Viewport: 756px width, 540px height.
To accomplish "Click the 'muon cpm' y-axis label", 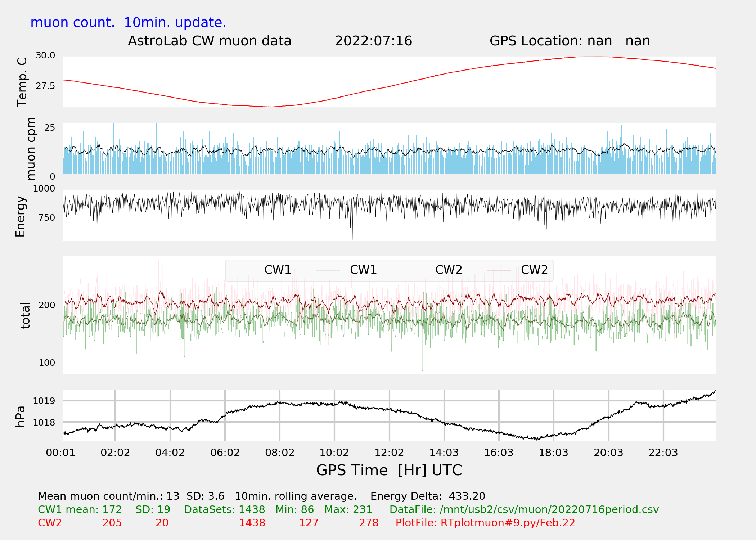I will [x=31, y=148].
